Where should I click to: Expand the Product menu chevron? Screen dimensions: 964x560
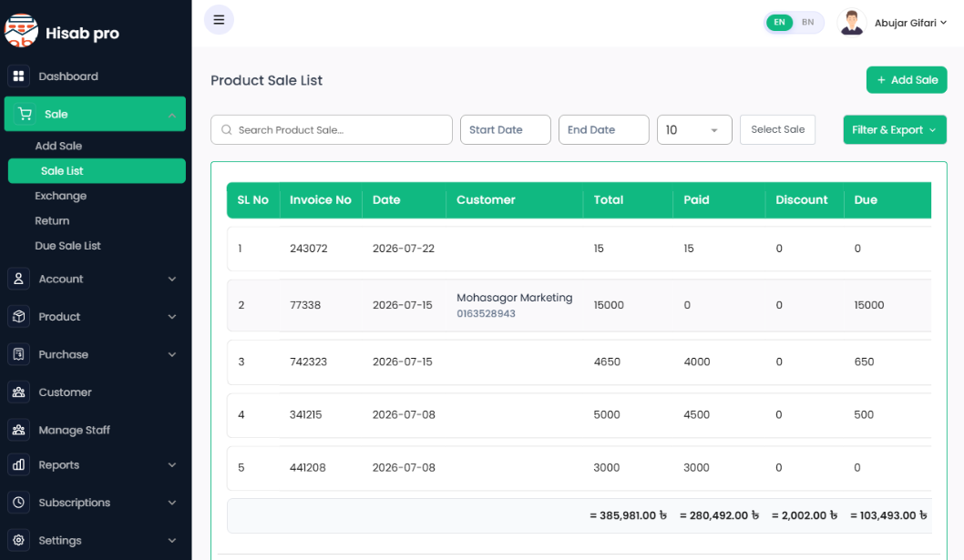tap(172, 317)
